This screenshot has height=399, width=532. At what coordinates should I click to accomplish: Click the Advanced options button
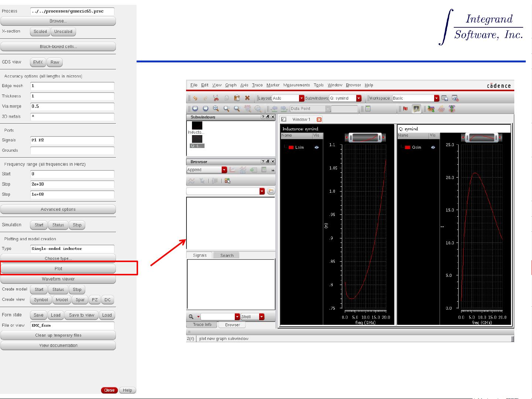pos(58,209)
